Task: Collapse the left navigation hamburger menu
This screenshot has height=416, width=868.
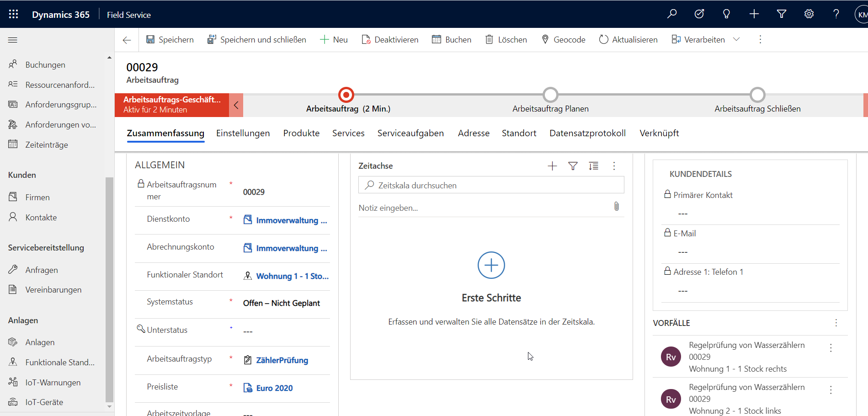Action: [x=13, y=40]
